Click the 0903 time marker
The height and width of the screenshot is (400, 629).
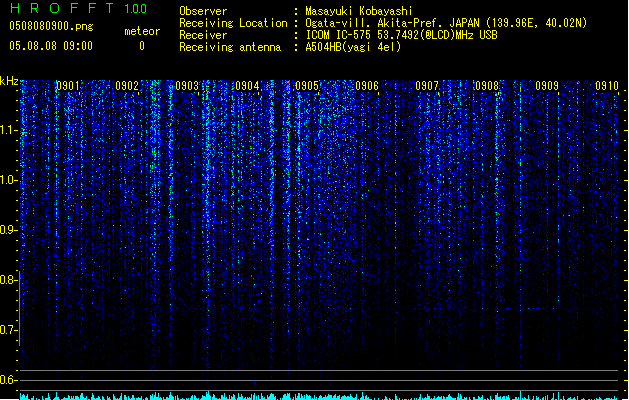click(x=187, y=86)
